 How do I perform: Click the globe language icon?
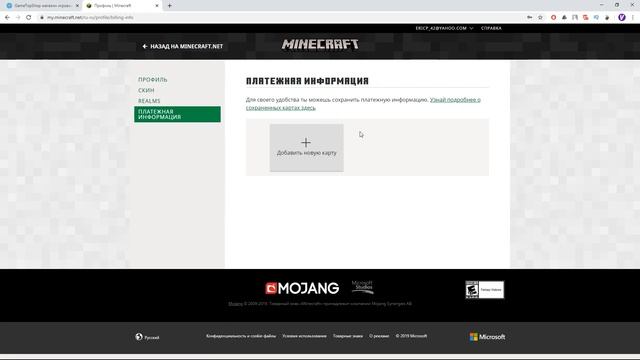coord(139,337)
